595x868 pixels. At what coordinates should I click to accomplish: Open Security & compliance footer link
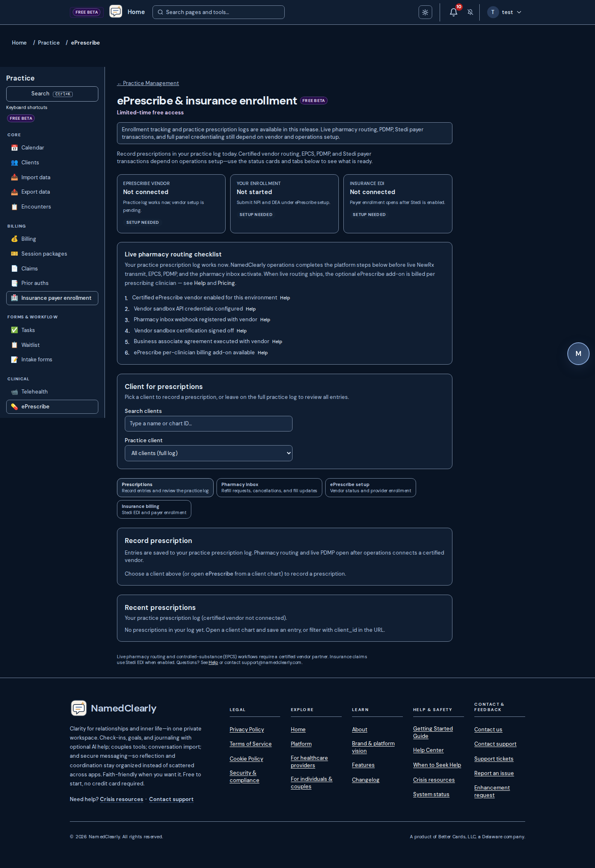tap(245, 777)
